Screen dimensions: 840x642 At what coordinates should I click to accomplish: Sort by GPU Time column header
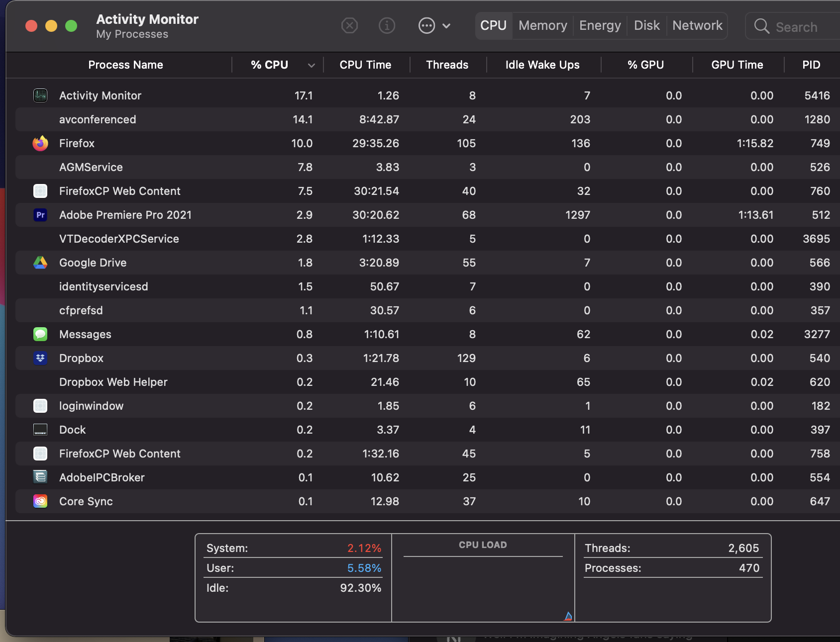pyautogui.click(x=737, y=65)
